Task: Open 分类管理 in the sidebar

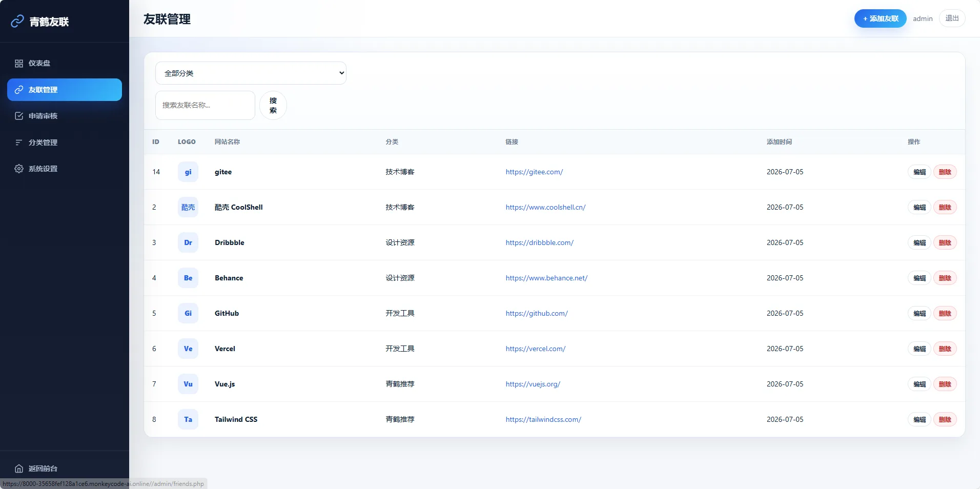Action: (x=65, y=142)
